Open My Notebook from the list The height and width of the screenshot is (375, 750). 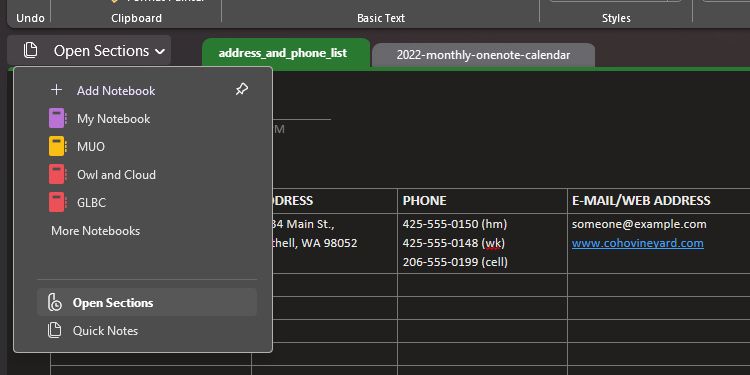113,119
